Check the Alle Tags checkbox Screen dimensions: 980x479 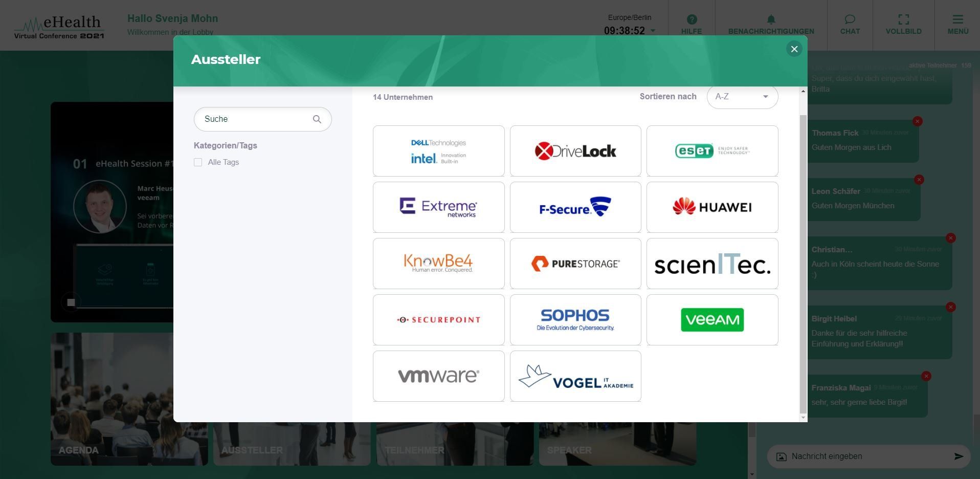(198, 162)
